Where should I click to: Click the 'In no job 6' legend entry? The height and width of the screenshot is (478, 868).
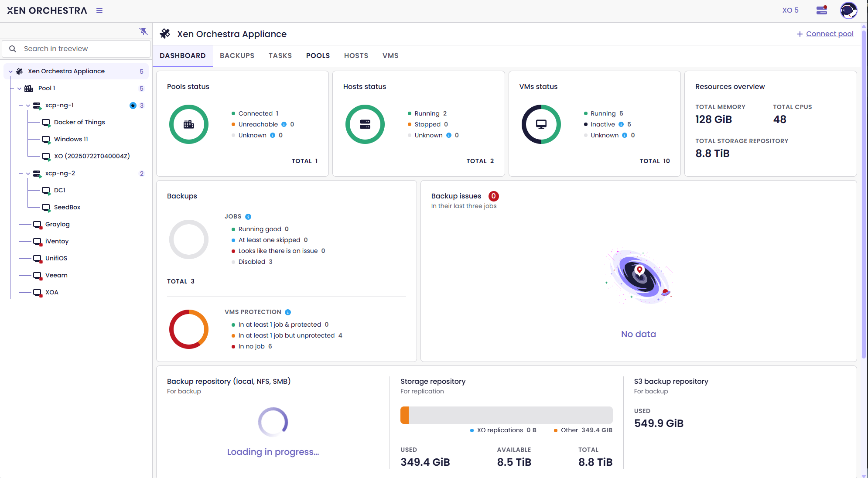tap(252, 346)
